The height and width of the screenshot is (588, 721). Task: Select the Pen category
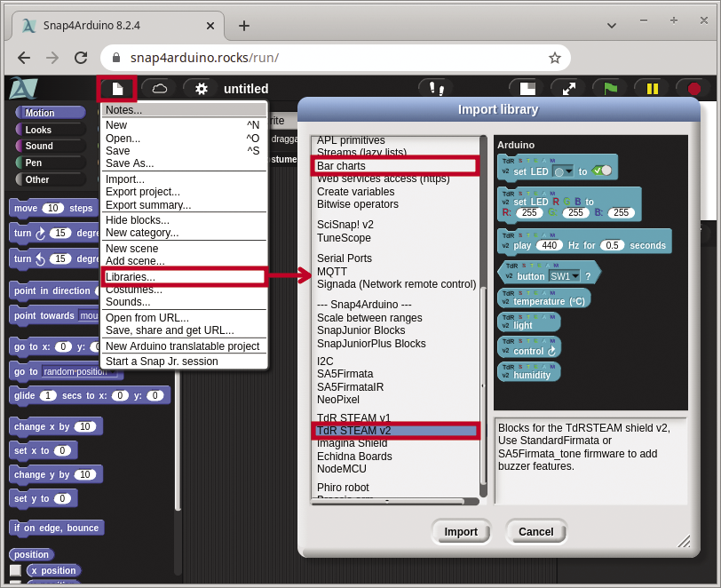51,163
